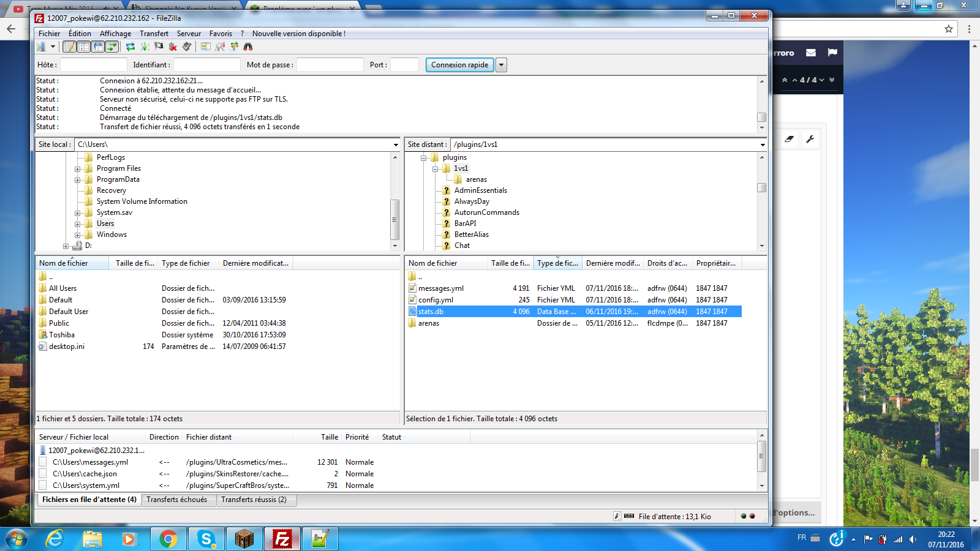Select desktop.ini in local file list
This screenshot has width=980, height=551.
[x=67, y=347]
